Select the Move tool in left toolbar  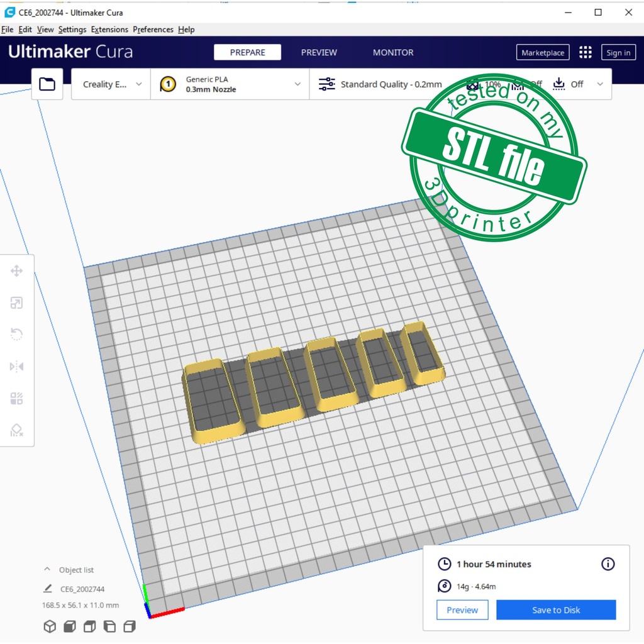pyautogui.click(x=16, y=271)
